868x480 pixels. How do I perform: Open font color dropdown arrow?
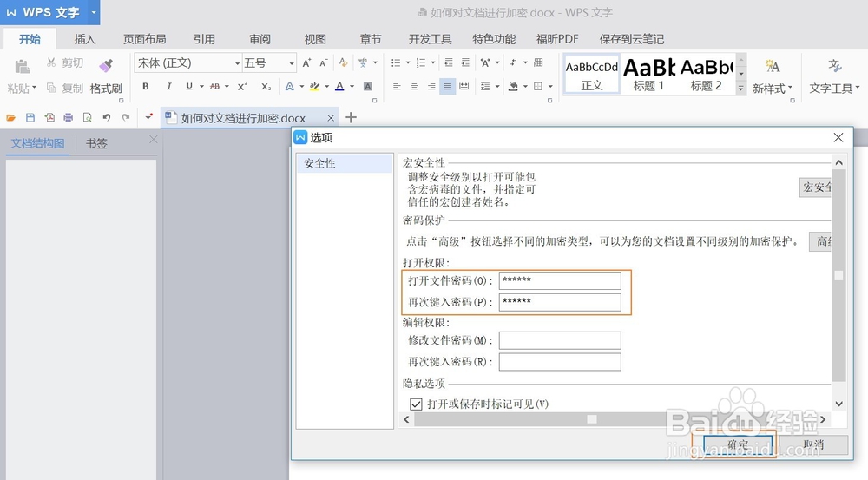coord(352,87)
